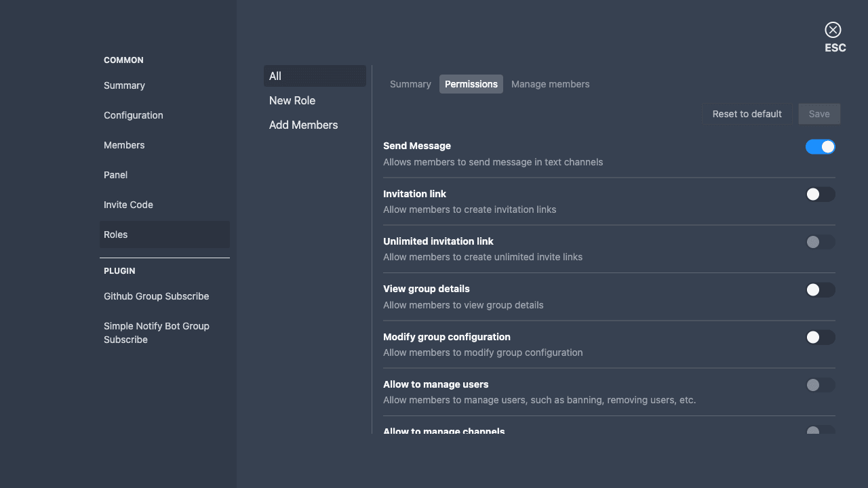
Task: Select the All role
Action: coord(315,76)
